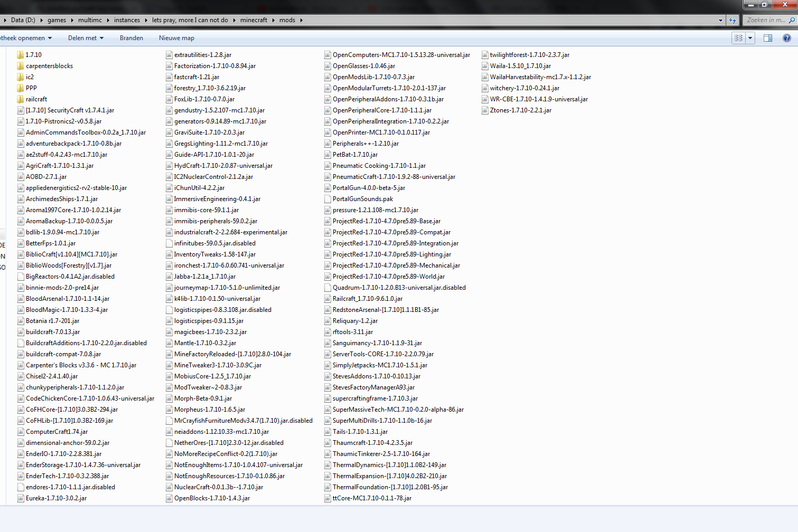The width and height of the screenshot is (798, 532).
Task: Refresh the folder using the address bar button
Action: tap(733, 20)
